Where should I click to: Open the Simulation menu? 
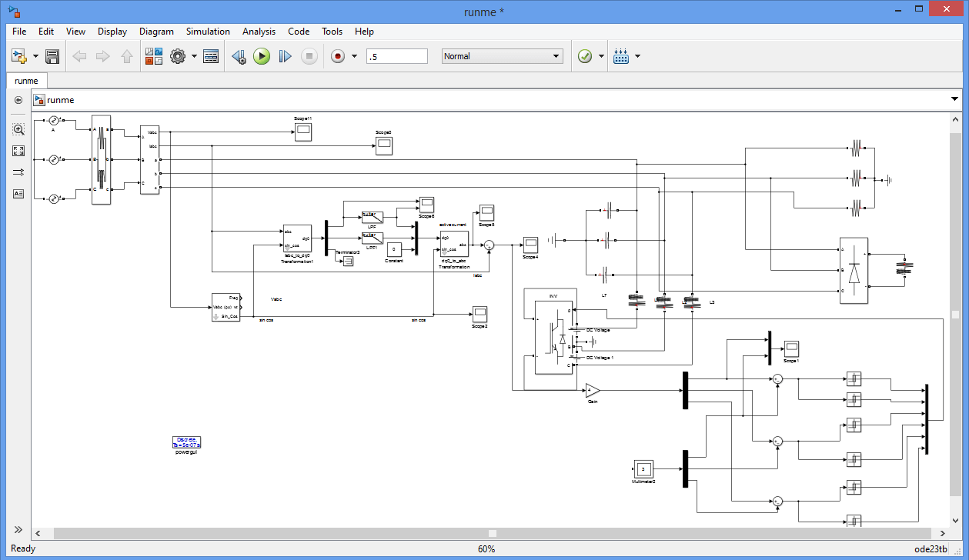click(x=208, y=32)
